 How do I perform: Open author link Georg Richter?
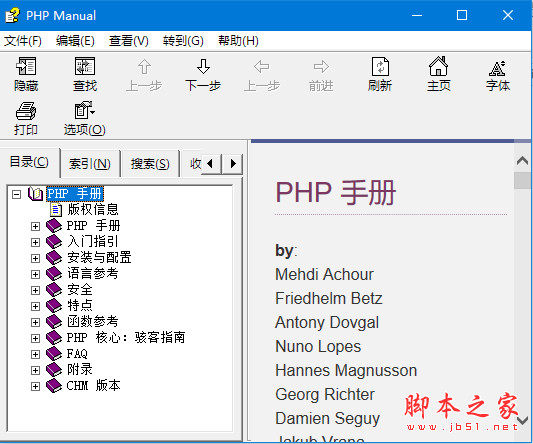tap(325, 395)
